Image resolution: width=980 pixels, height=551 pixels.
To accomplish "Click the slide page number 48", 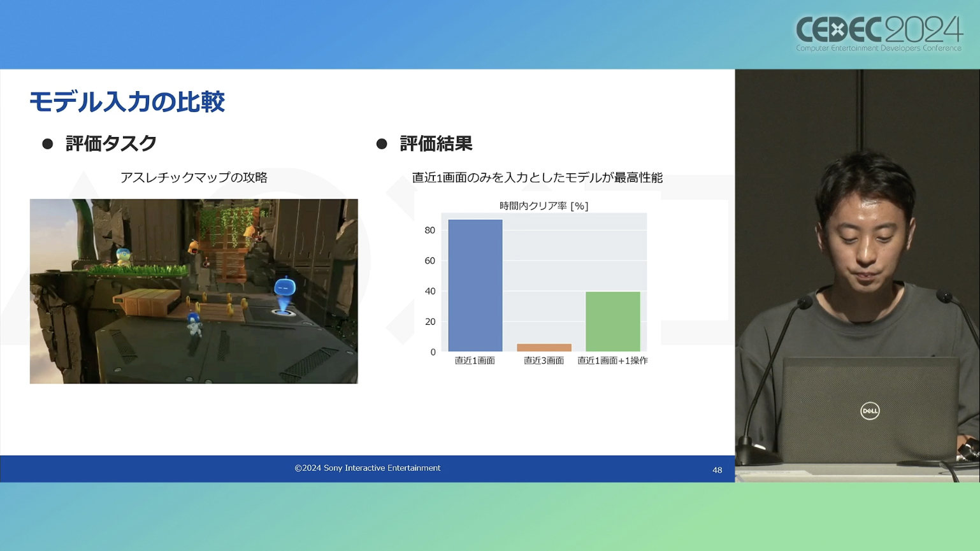I will pyautogui.click(x=717, y=470).
